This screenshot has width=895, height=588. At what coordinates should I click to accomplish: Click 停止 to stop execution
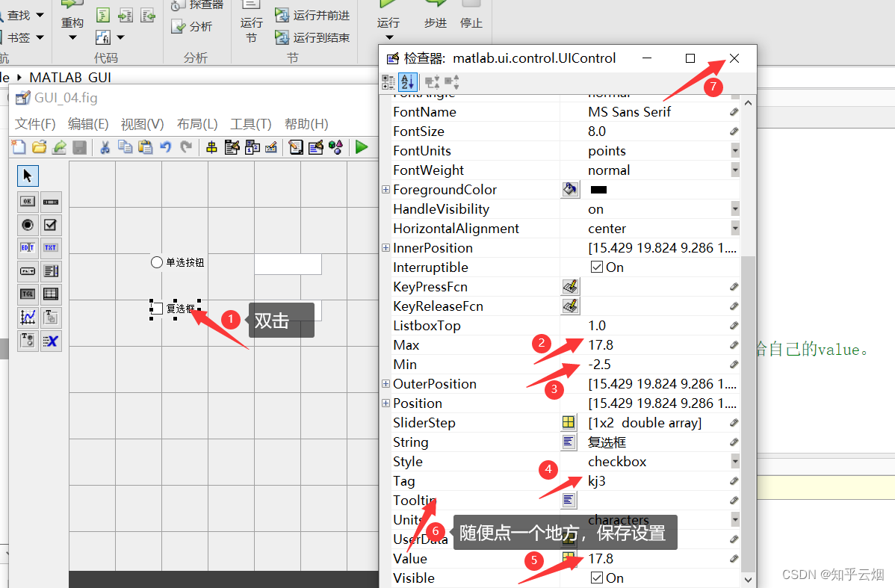471,22
